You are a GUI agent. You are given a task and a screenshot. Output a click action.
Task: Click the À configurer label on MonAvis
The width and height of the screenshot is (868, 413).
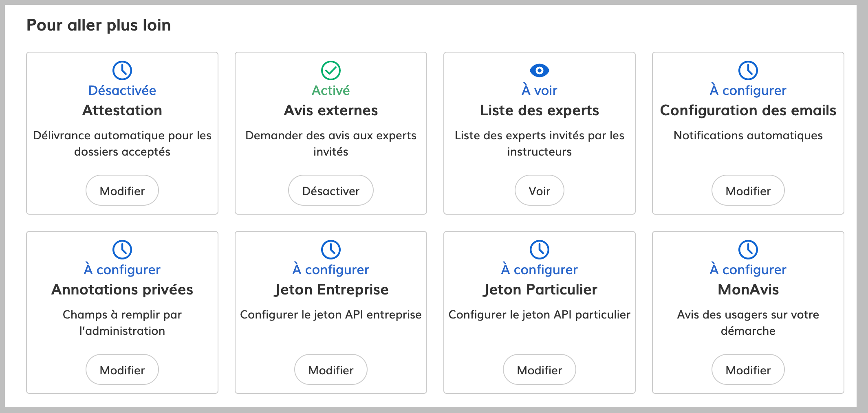[748, 269]
